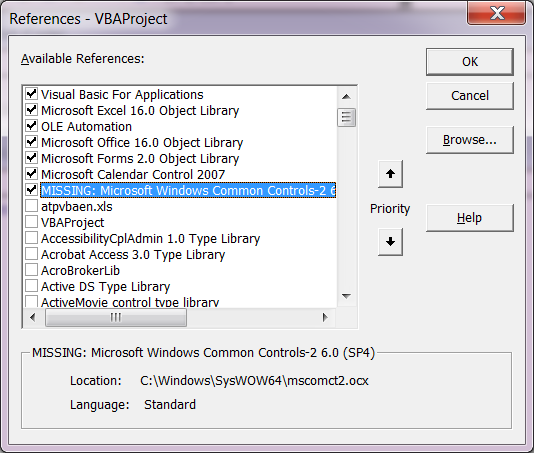The height and width of the screenshot is (455, 537).
Task: Check the AcroBrokerLib reference box
Action: tap(32, 270)
